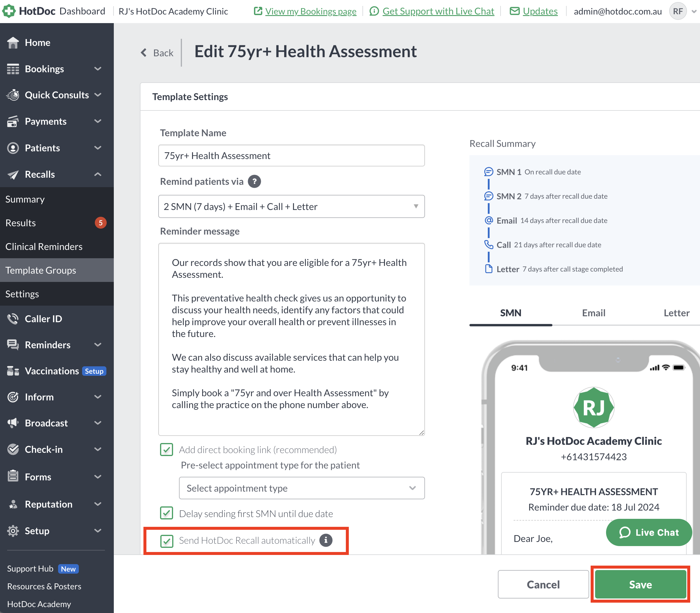Open the Remind patients via dropdown
Image resolution: width=700 pixels, height=613 pixels.
tap(291, 206)
